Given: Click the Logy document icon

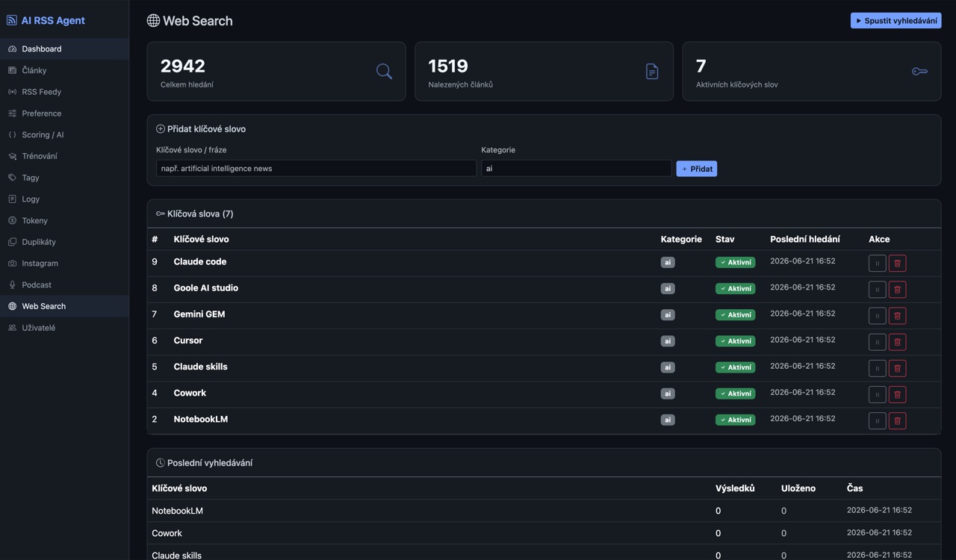Looking at the screenshot, I should pos(12,199).
